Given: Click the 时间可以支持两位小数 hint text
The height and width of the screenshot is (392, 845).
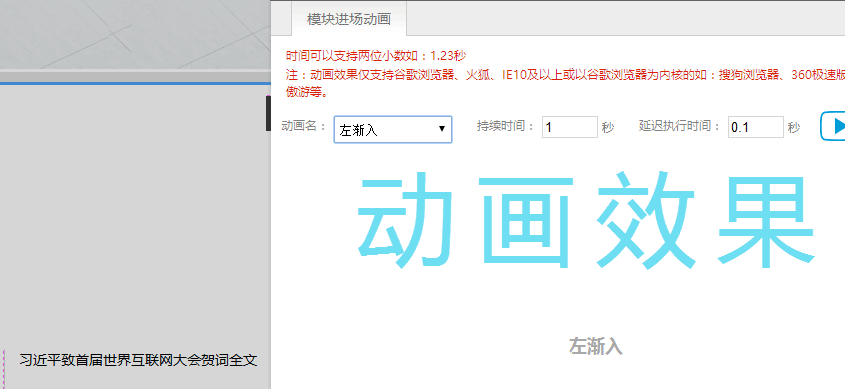Looking at the screenshot, I should coord(376,56).
